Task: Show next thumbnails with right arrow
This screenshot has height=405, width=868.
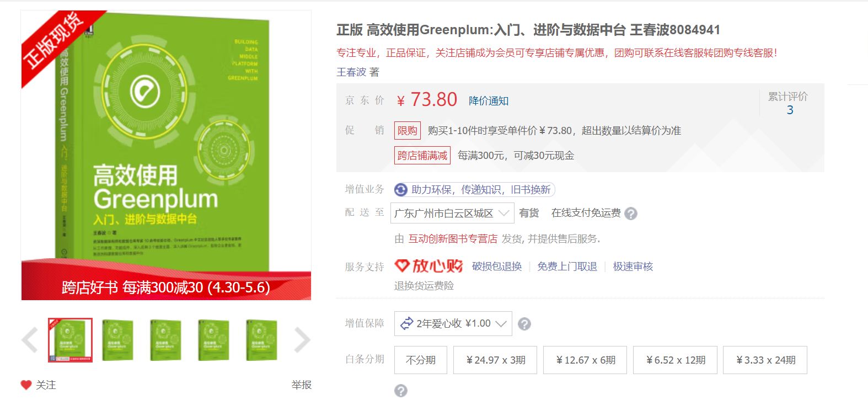Action: coord(302,340)
